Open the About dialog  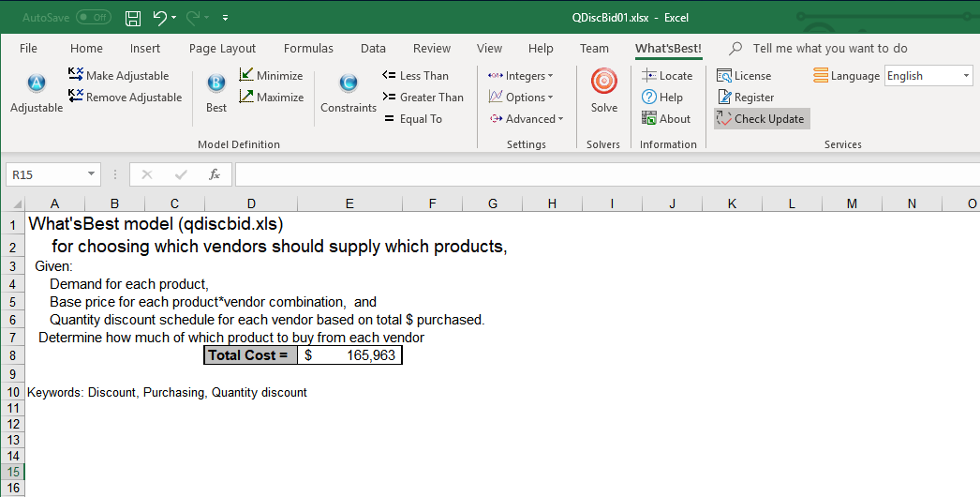point(665,119)
